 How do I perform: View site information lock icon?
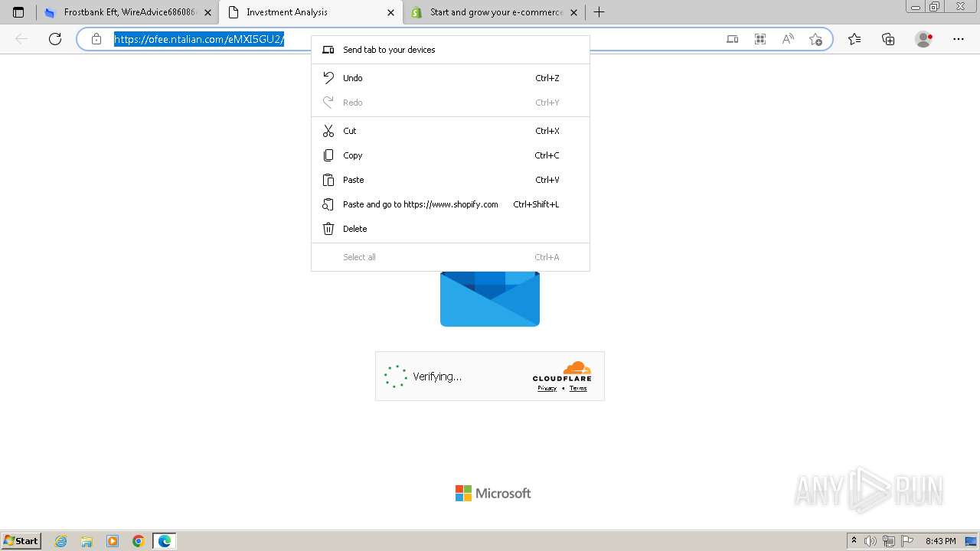pyautogui.click(x=96, y=39)
